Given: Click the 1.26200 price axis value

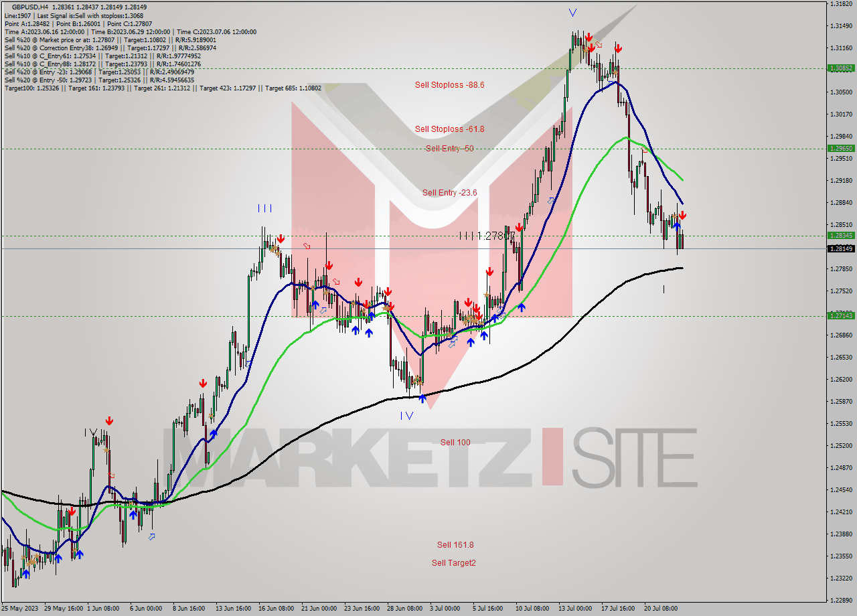Looking at the screenshot, I should pos(840,380).
